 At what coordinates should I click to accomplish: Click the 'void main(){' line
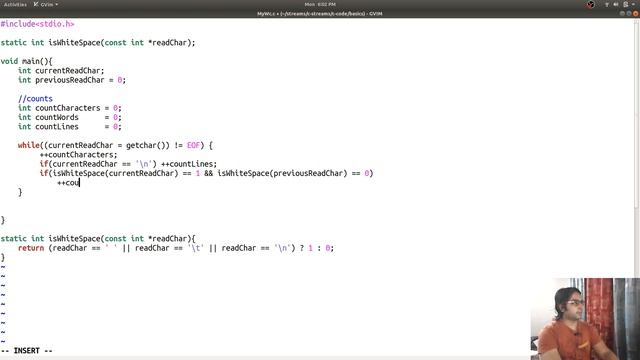(x=27, y=61)
